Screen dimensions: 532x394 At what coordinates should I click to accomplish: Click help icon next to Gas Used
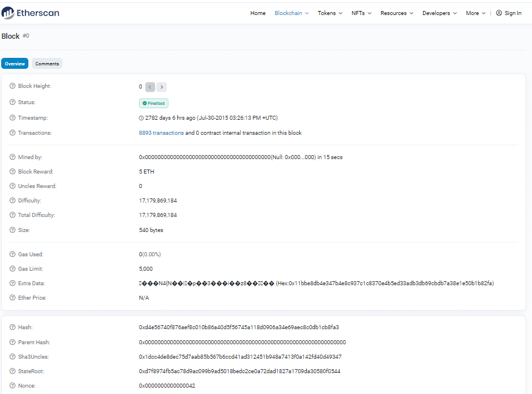click(13, 255)
